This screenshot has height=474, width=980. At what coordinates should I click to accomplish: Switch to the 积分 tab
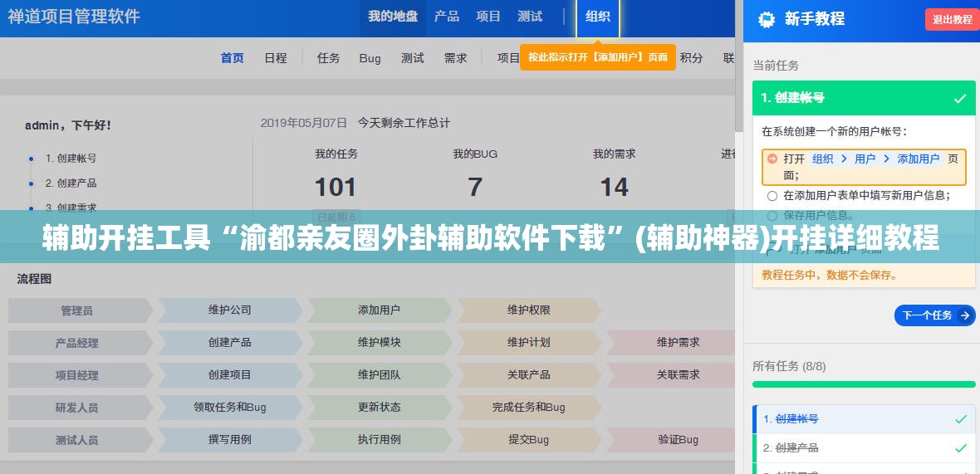pos(691,58)
